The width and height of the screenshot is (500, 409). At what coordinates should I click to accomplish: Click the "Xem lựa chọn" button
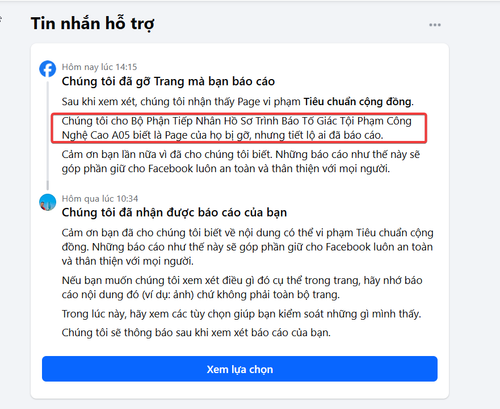240,369
